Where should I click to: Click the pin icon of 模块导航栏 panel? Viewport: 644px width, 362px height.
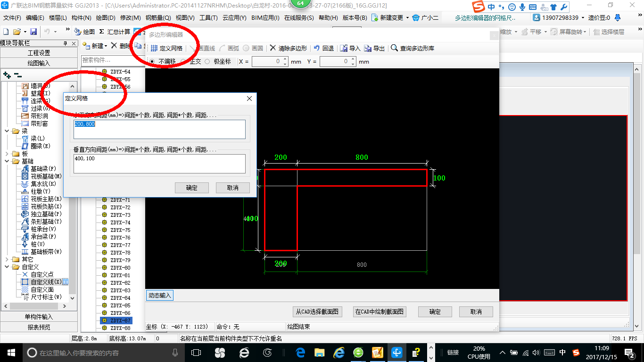click(66, 43)
